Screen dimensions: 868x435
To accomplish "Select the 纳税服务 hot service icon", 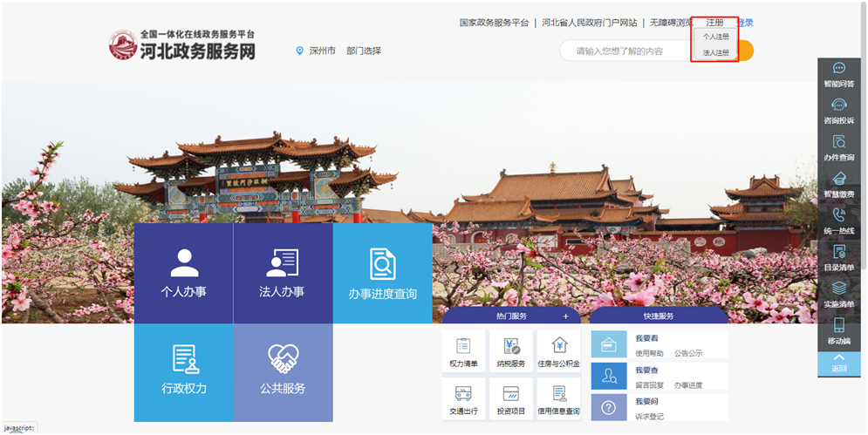I will pos(511,350).
